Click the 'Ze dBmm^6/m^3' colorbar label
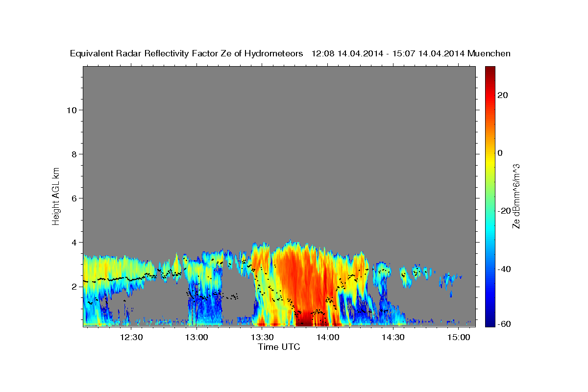This screenshot has width=588, height=392. [515, 196]
